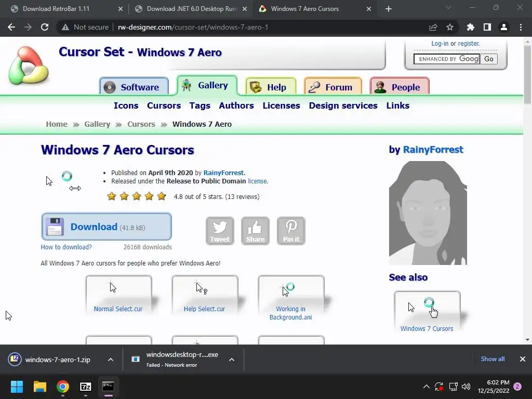Open the Gallery site tab
The image size is (532, 399).
(207, 85)
